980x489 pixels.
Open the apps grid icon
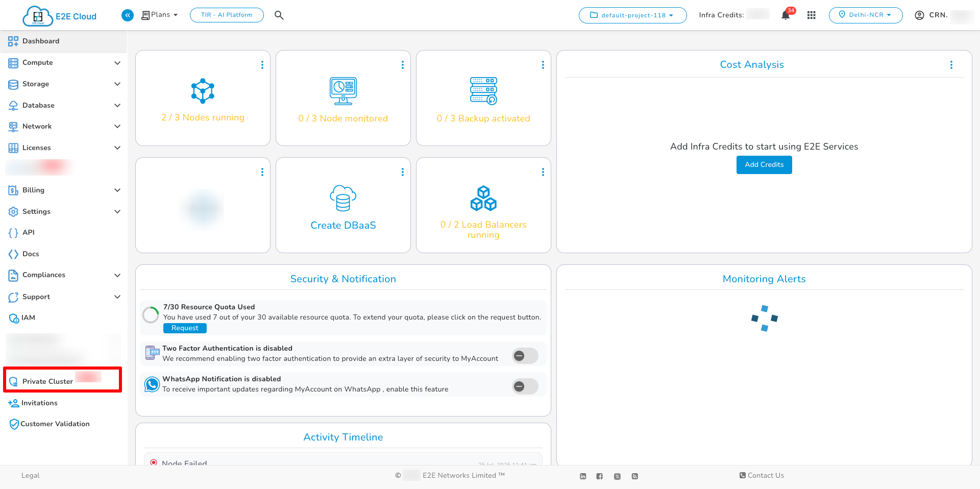(812, 15)
